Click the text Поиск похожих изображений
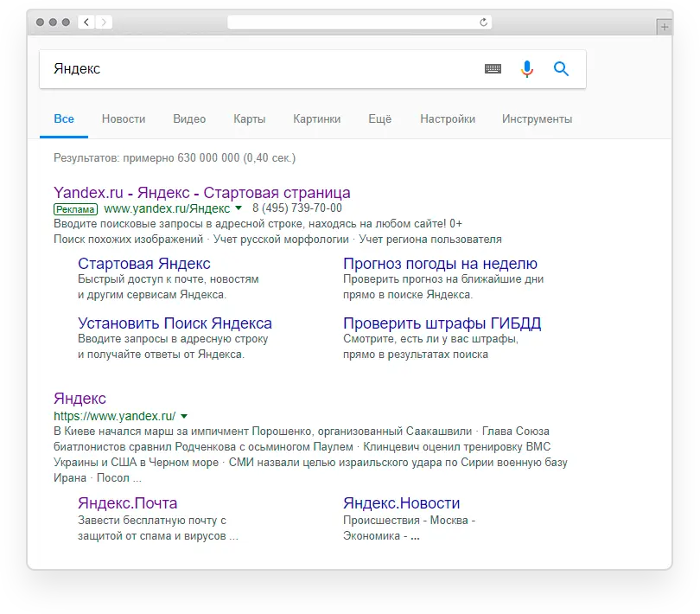This screenshot has height=614, width=700. (128, 239)
